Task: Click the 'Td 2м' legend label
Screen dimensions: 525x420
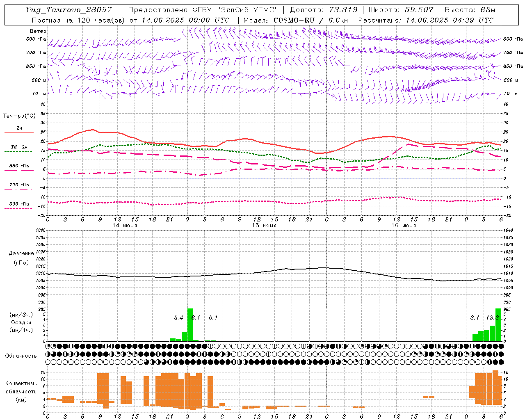Action: point(19,147)
